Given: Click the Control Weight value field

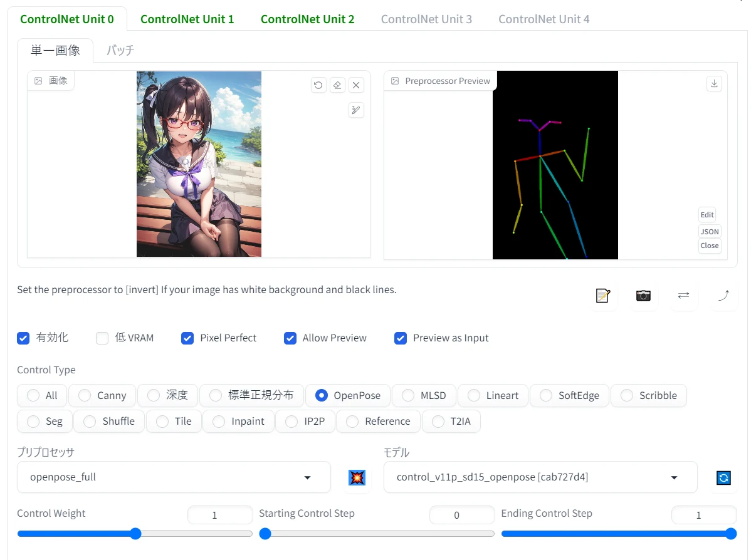Looking at the screenshot, I should coord(220,515).
